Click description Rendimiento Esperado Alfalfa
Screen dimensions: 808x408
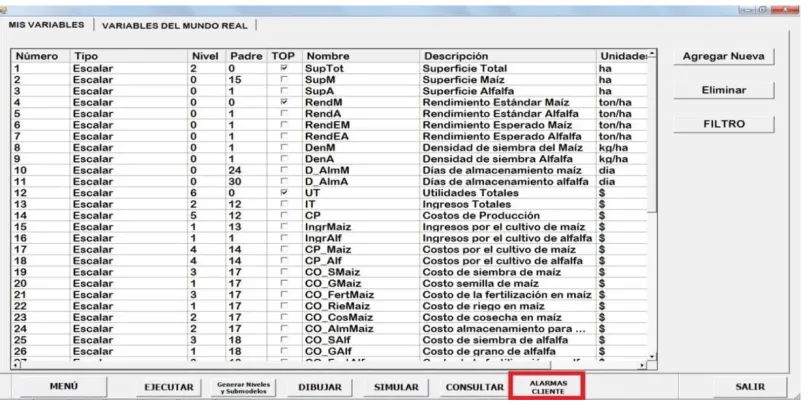coord(502,137)
